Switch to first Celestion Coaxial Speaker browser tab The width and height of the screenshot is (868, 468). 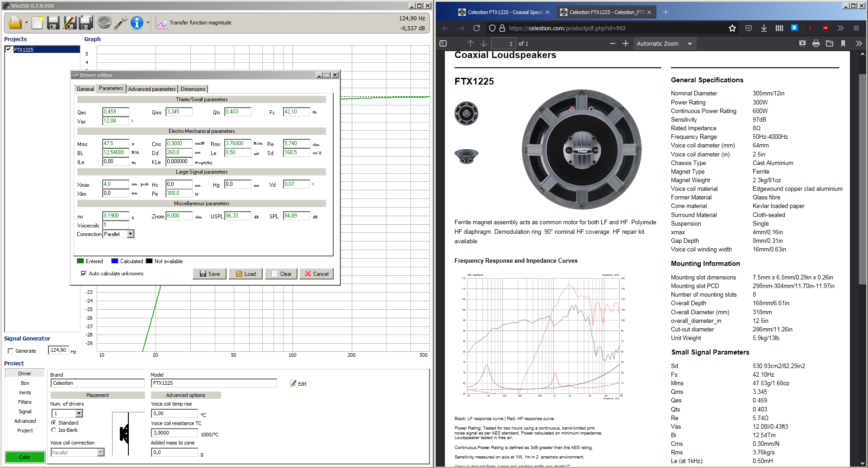tap(505, 12)
